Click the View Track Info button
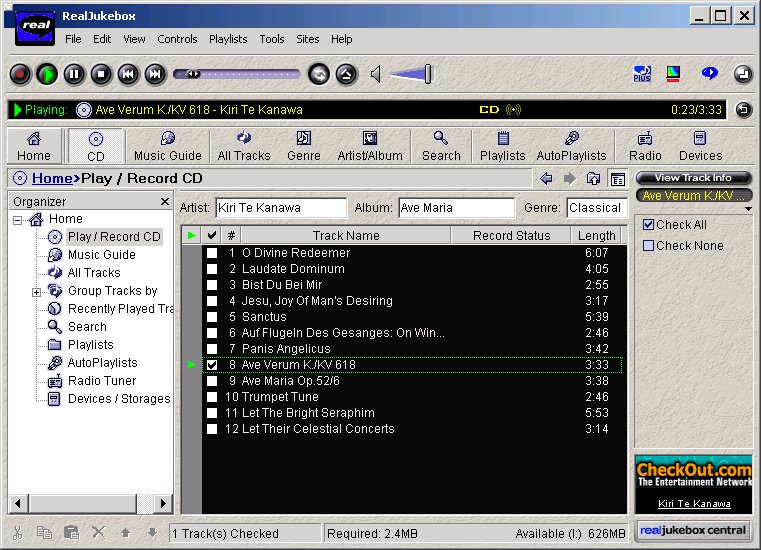 point(693,178)
